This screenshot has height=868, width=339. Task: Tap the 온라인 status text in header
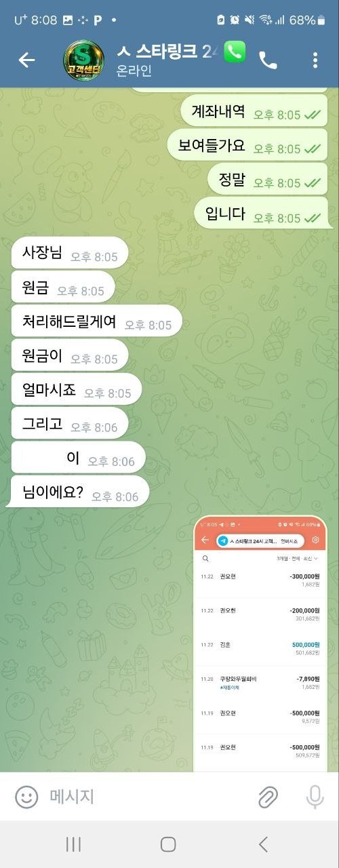tap(136, 71)
